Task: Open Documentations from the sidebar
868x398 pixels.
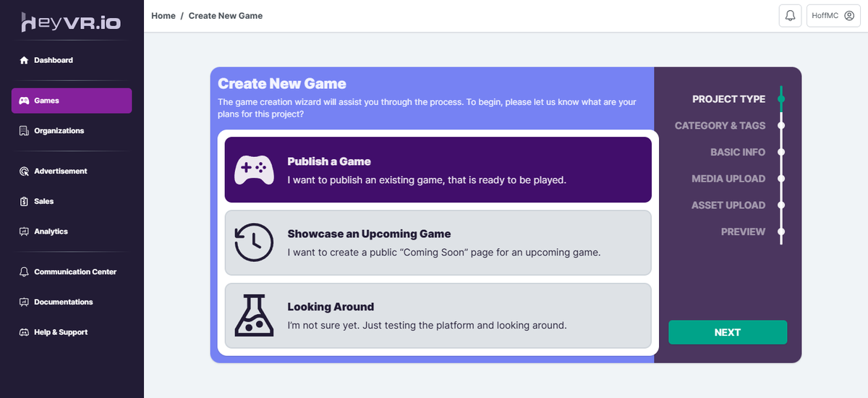Action: (x=72, y=302)
